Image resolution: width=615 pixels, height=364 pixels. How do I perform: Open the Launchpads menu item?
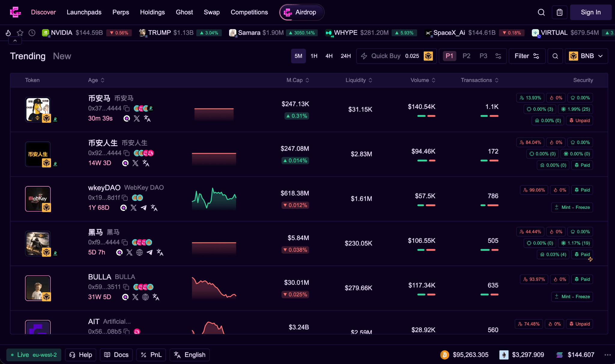(x=84, y=12)
